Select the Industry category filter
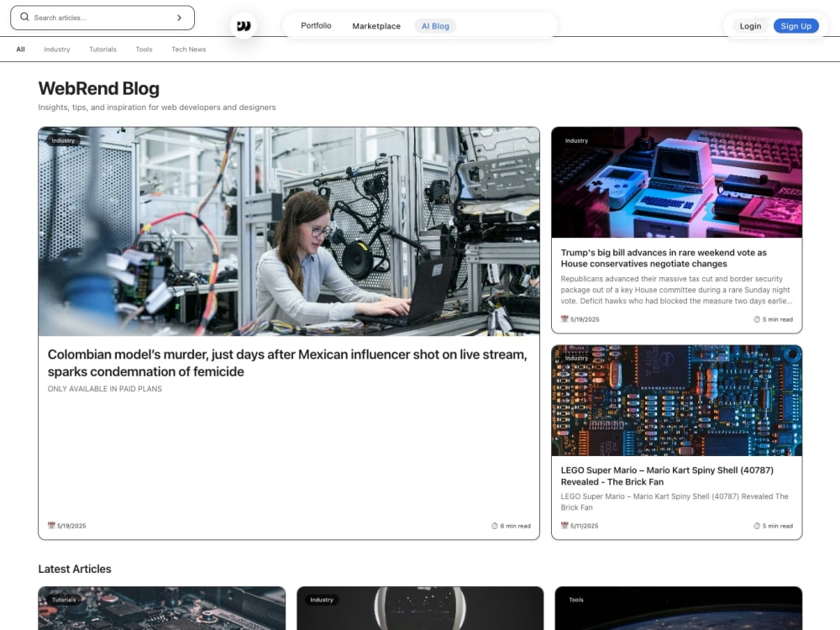The width and height of the screenshot is (840, 630). point(57,50)
